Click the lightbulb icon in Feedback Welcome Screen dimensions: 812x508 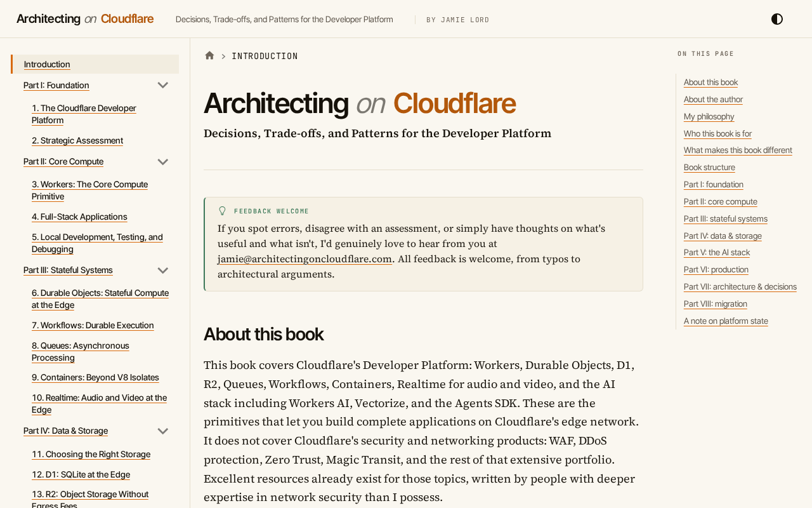click(x=222, y=211)
